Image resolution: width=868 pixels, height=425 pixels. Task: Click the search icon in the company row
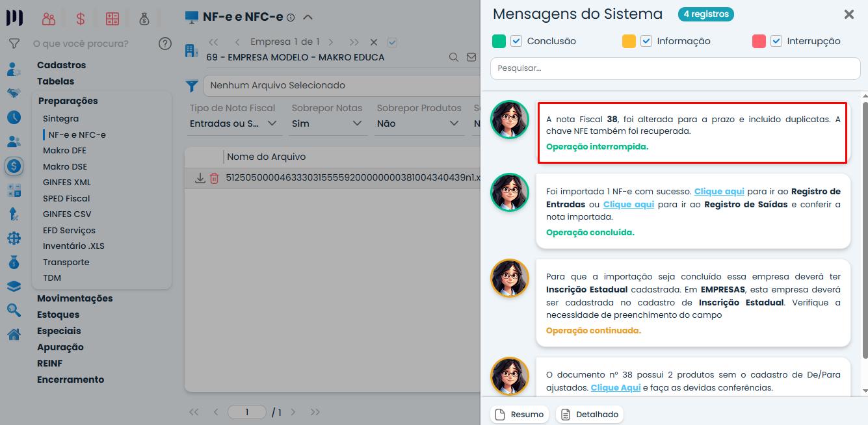[454, 57]
